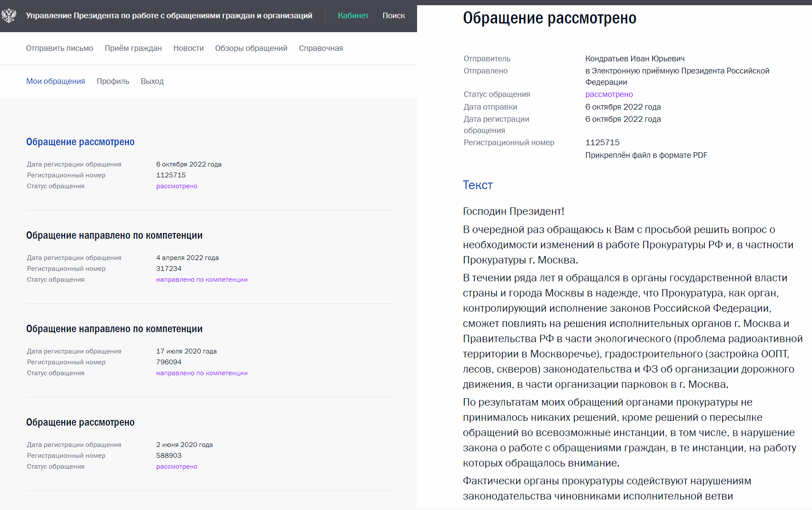The image size is (812, 510).
Task: Open Обзоры обращений section
Action: pyautogui.click(x=251, y=48)
